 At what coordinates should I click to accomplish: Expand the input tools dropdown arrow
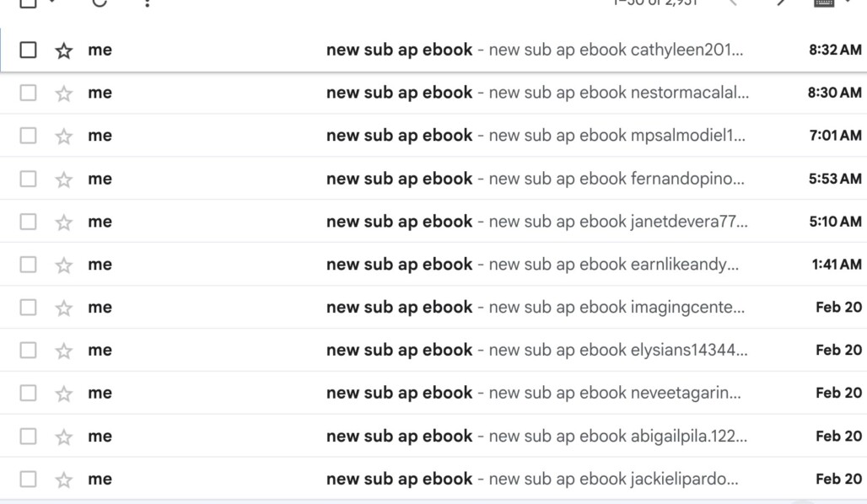(848, 3)
